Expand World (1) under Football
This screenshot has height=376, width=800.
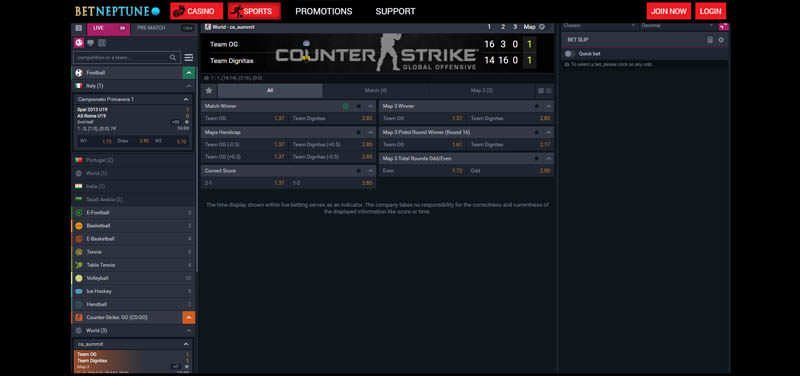point(133,173)
